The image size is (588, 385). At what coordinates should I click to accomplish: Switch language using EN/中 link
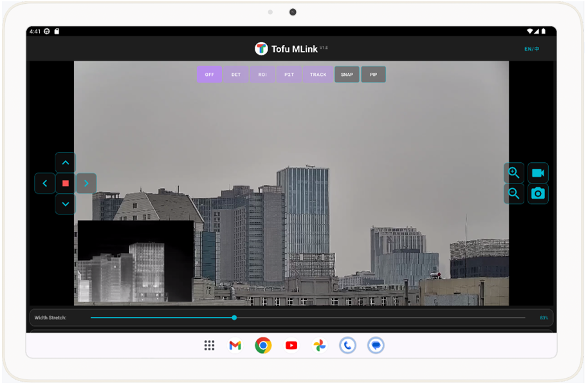(x=532, y=49)
